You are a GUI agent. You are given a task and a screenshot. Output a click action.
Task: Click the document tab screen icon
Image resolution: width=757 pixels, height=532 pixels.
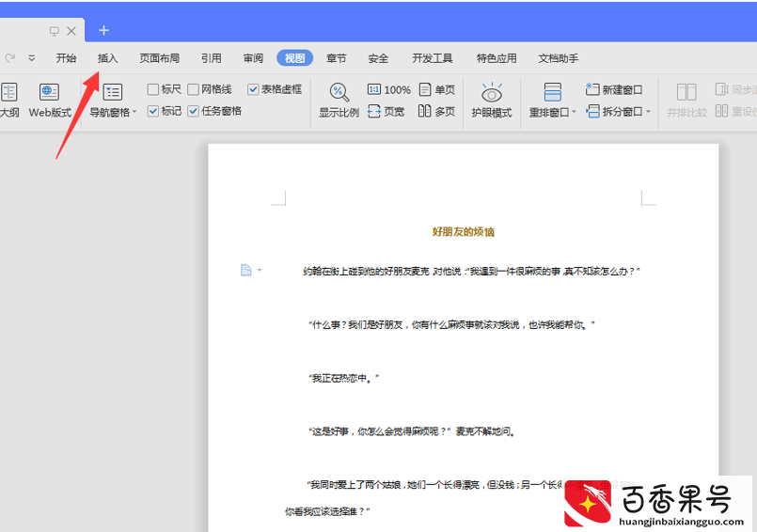[55, 31]
